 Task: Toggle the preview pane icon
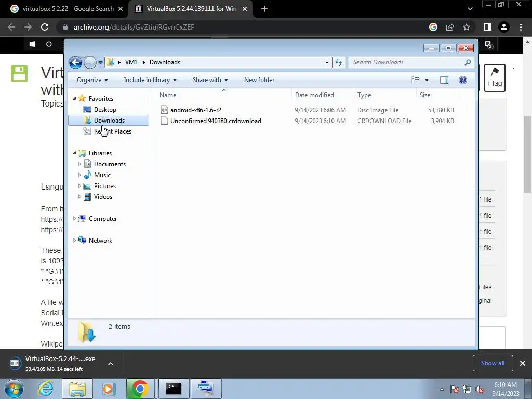tap(444, 80)
